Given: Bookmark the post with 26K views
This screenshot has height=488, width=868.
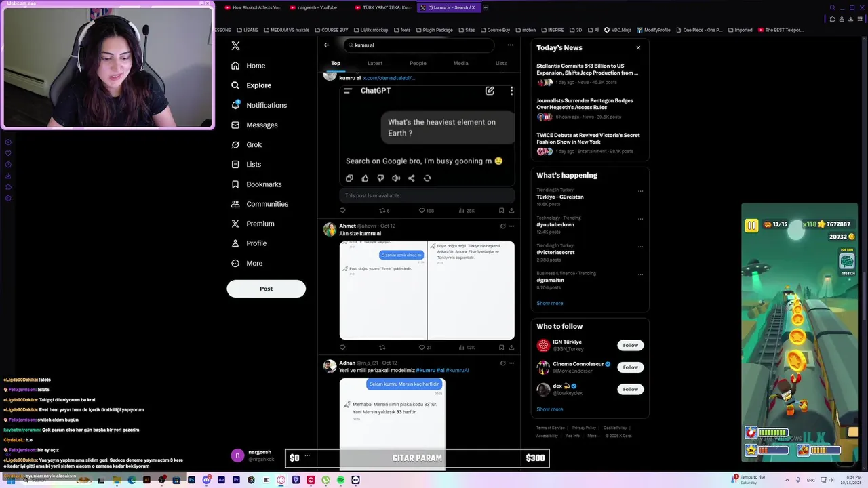Looking at the screenshot, I should (501, 211).
